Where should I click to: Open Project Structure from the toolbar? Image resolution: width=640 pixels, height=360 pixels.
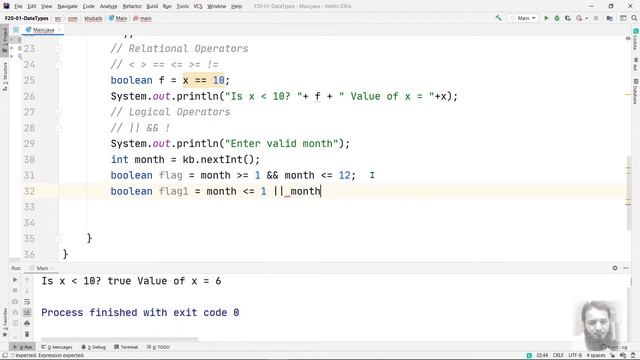pos(609,18)
